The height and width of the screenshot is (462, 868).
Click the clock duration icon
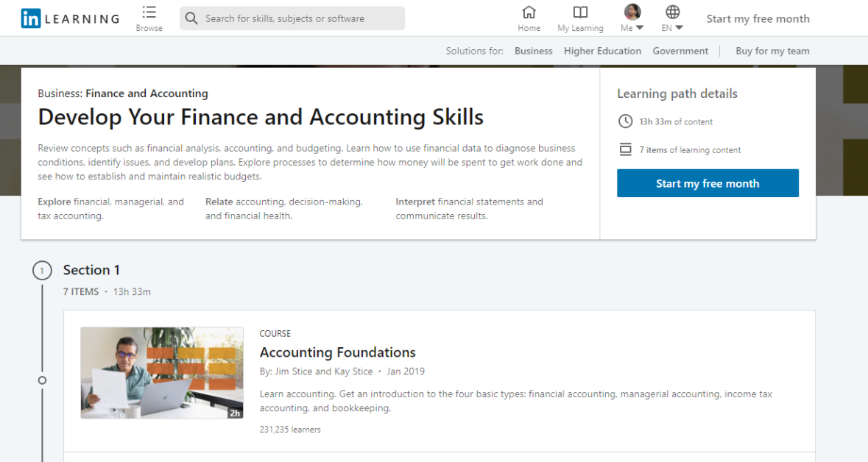point(625,121)
